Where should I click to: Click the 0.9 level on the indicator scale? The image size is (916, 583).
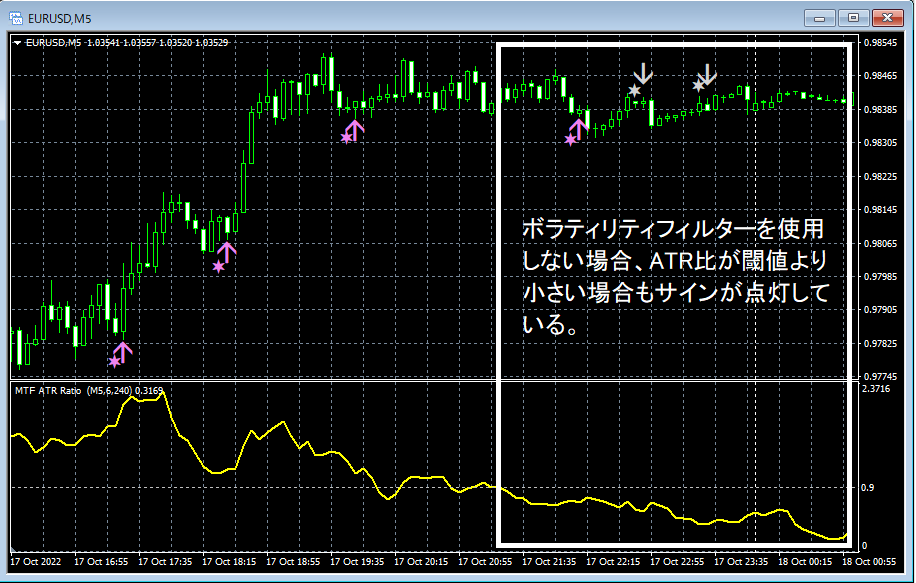(x=868, y=487)
